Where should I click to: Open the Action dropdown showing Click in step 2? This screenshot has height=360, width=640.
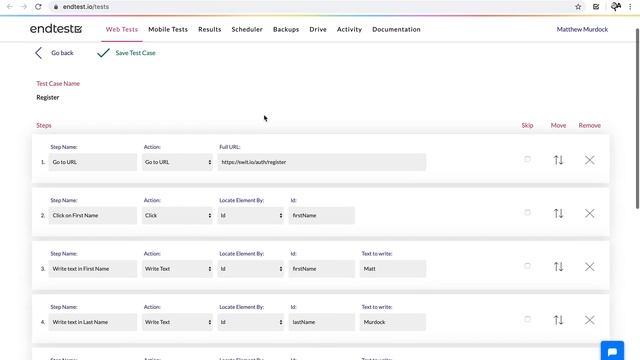pyautogui.click(x=177, y=216)
